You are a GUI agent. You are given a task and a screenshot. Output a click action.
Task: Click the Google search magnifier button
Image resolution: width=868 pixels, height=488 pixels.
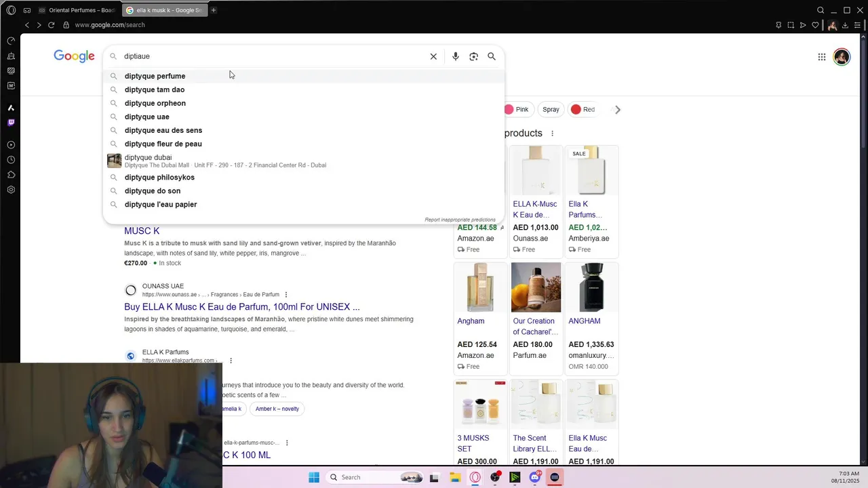492,56
